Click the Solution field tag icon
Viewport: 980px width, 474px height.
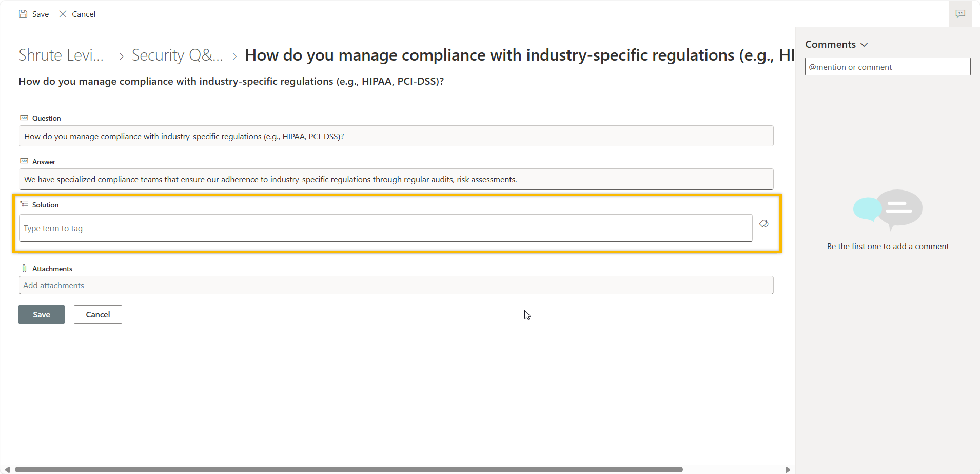pyautogui.click(x=24, y=204)
